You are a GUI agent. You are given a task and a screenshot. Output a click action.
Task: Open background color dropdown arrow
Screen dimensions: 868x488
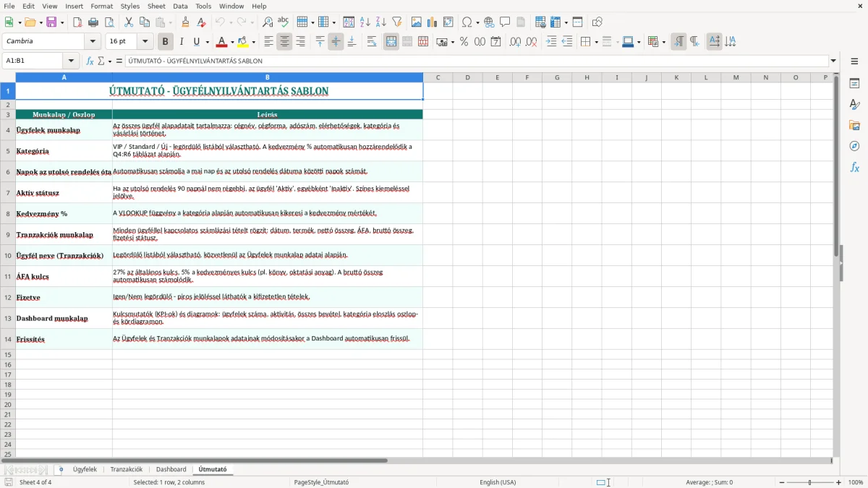[254, 42]
